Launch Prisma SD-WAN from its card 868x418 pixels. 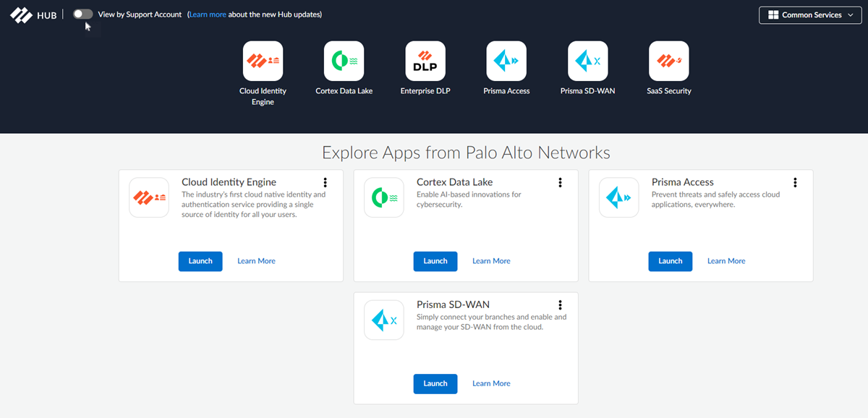point(435,383)
